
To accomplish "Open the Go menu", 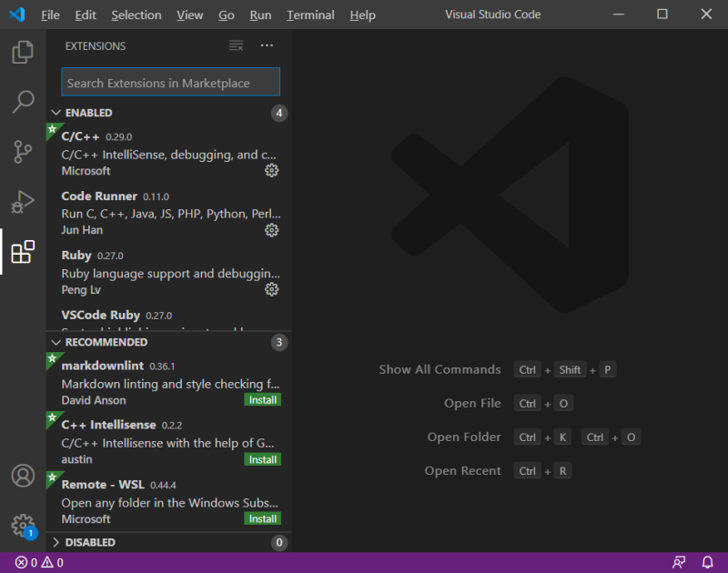I will [226, 15].
